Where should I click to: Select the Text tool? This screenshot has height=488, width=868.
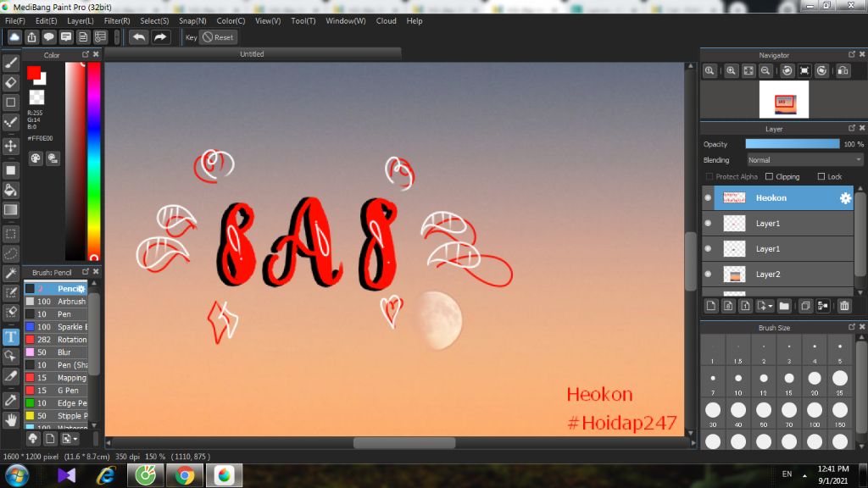point(10,337)
